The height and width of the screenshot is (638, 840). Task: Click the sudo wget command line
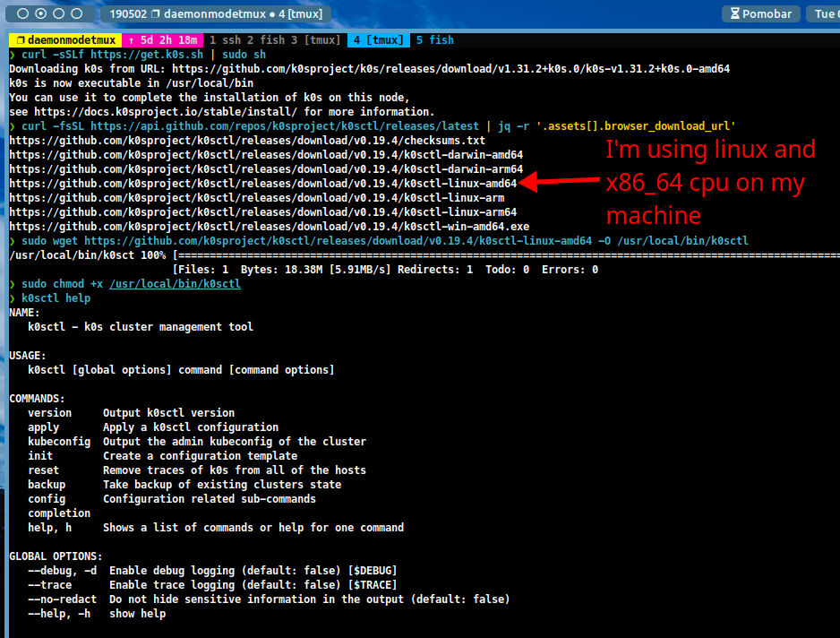(x=385, y=241)
